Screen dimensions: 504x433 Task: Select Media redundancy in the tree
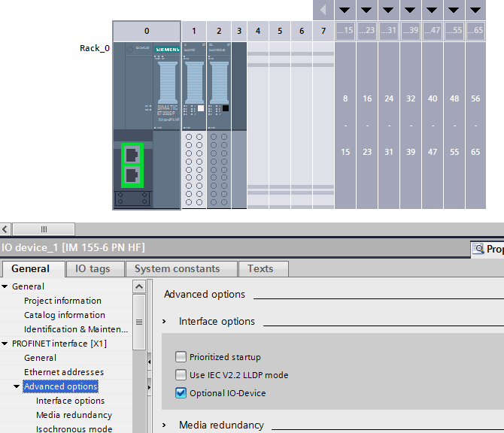(74, 415)
